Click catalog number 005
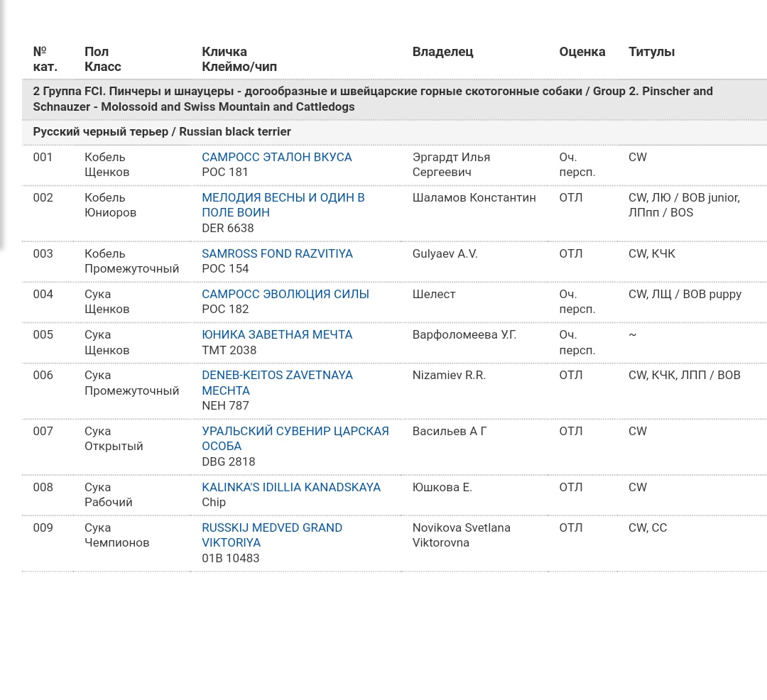The width and height of the screenshot is (767, 700). click(x=43, y=334)
